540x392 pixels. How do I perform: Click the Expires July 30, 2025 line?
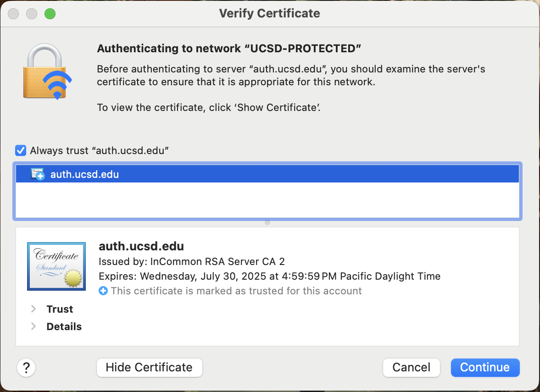pos(270,276)
